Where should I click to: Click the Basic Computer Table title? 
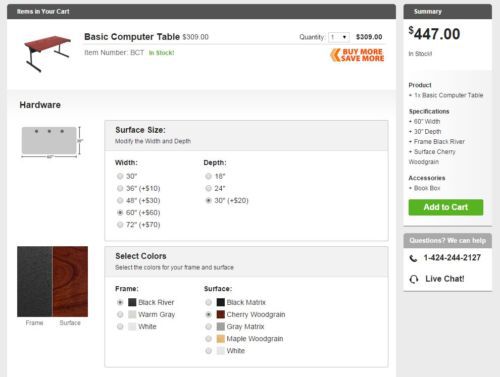(x=132, y=37)
